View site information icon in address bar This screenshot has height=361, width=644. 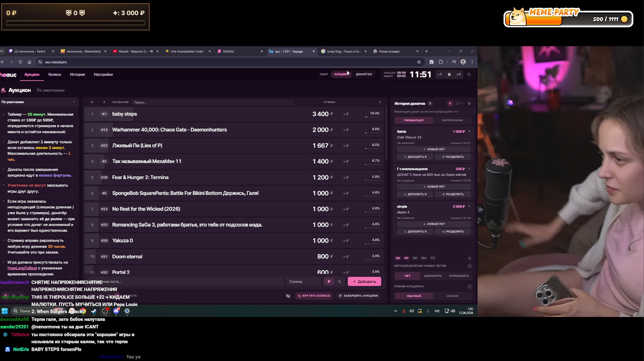(x=40, y=62)
